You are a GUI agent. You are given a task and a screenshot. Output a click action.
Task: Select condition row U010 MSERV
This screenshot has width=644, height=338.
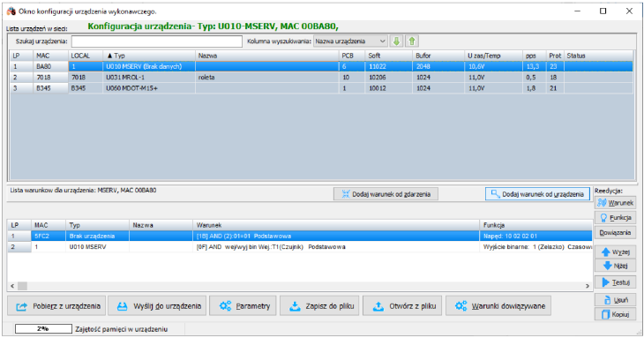pos(300,247)
